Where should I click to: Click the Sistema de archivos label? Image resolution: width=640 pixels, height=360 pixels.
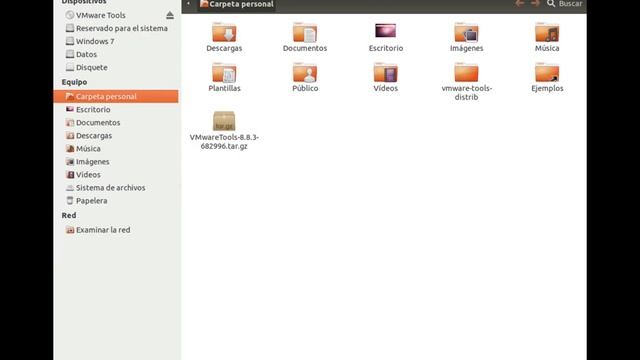[111, 188]
